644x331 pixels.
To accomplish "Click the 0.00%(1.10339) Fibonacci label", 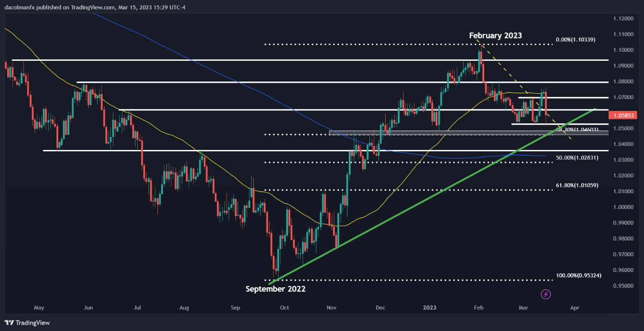I will coord(576,40).
